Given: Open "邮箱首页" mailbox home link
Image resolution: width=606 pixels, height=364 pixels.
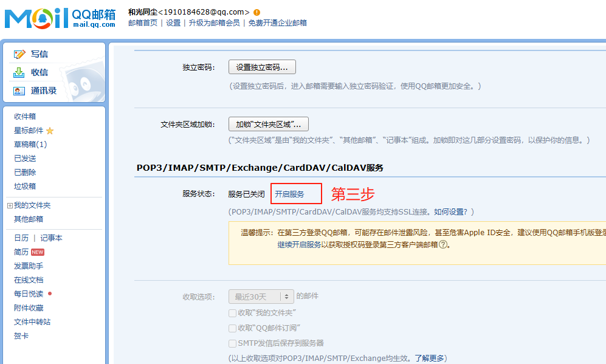Looking at the screenshot, I should point(143,23).
